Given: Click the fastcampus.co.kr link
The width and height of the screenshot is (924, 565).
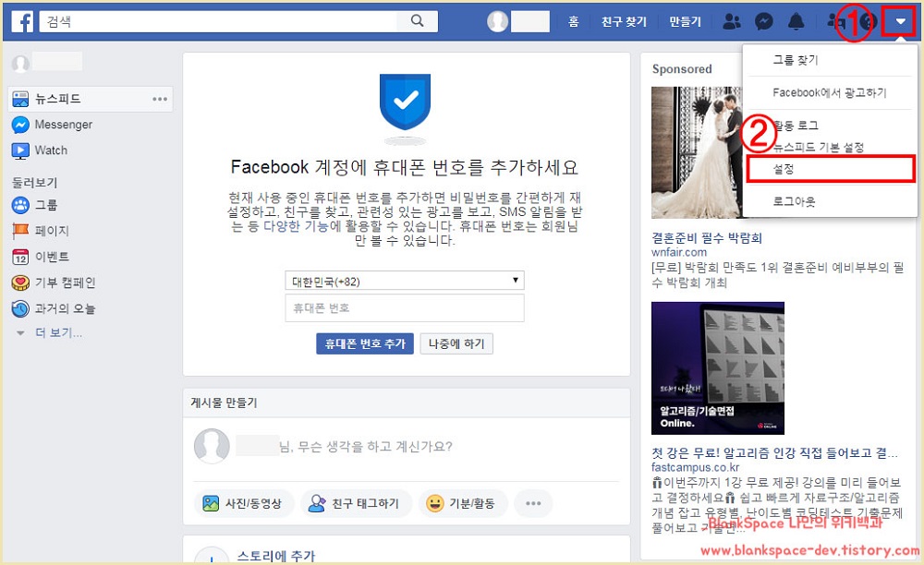Looking at the screenshot, I should 696,467.
